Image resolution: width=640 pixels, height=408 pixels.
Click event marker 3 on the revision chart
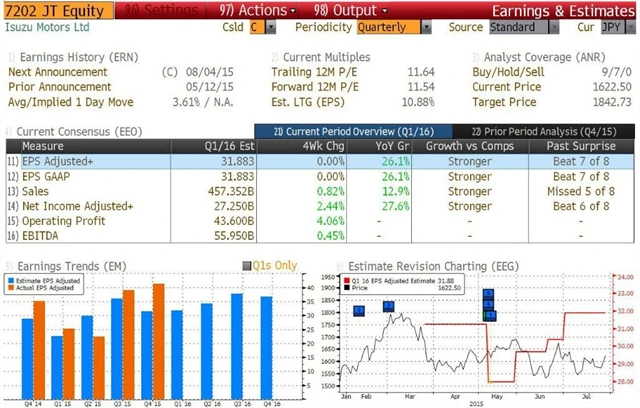[x=359, y=311]
